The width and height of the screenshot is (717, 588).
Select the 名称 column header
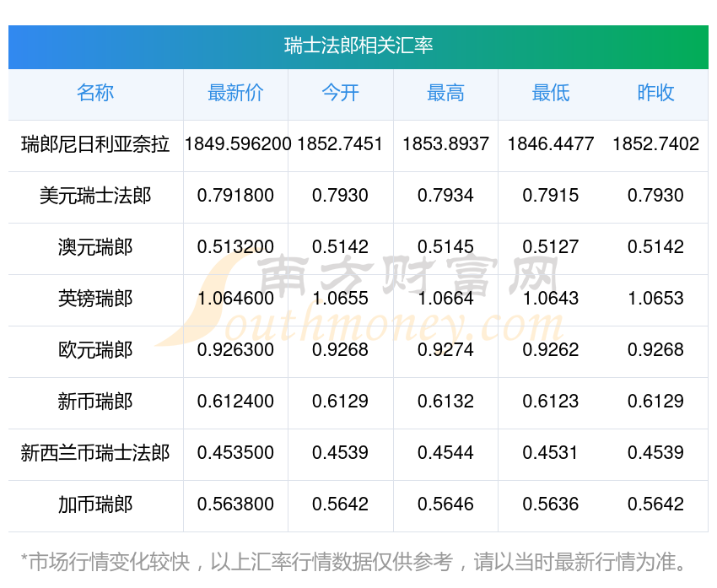point(95,94)
